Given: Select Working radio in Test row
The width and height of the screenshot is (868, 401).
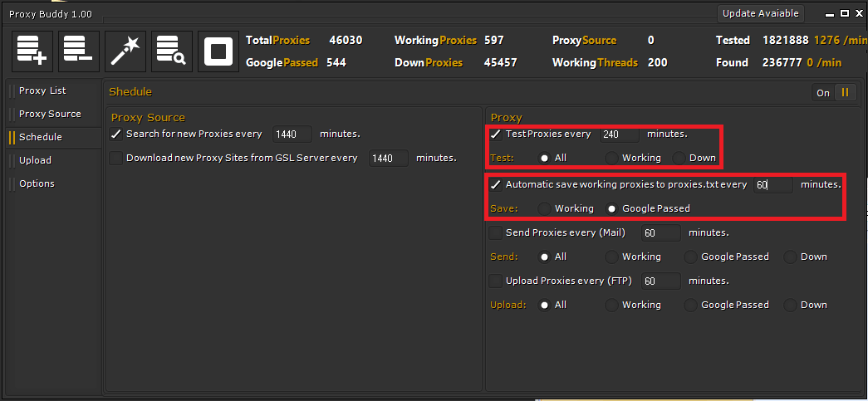Looking at the screenshot, I should click(x=611, y=159).
